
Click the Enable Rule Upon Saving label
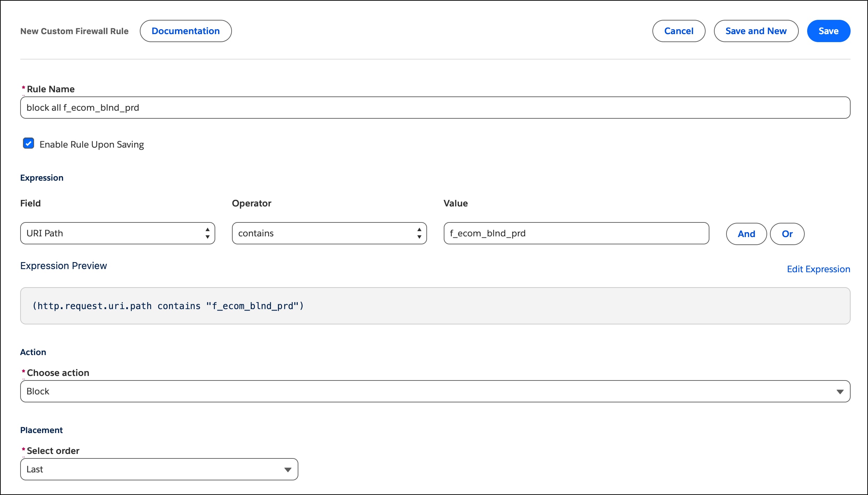[x=92, y=144]
